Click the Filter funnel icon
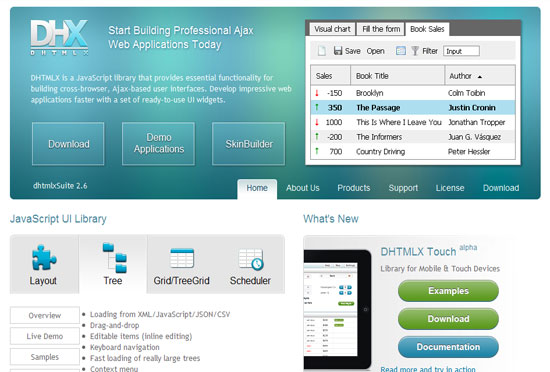 (415, 51)
